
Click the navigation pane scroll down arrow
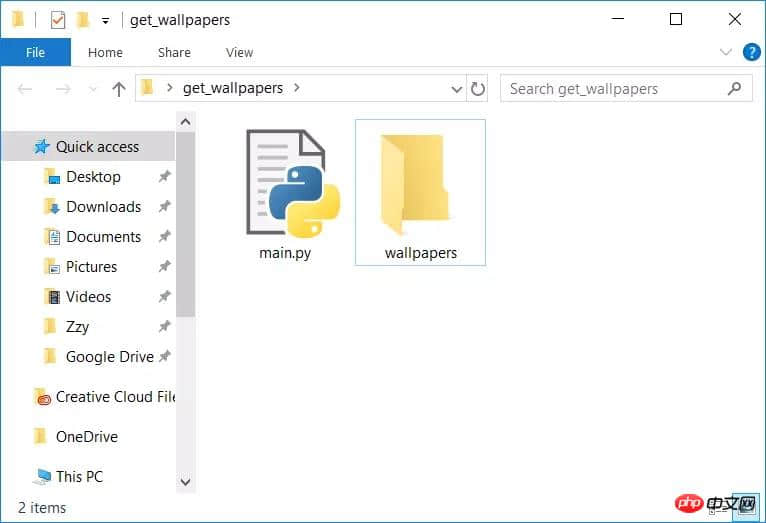tap(186, 482)
